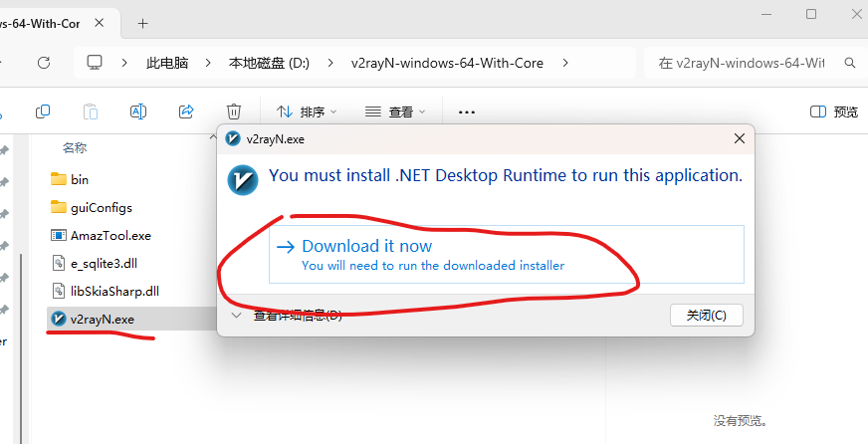The height and width of the screenshot is (444, 868).
Task: Close the v2rayN.exe dialog with X
Action: point(739,139)
